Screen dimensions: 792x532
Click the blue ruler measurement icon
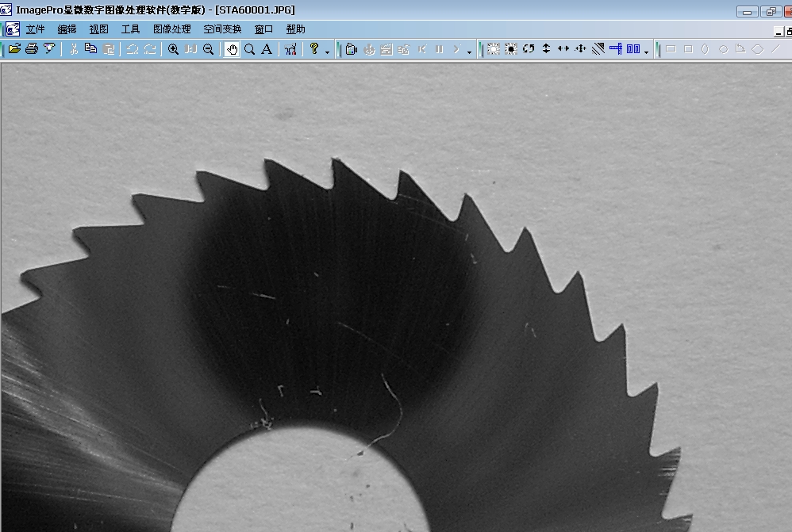616,49
